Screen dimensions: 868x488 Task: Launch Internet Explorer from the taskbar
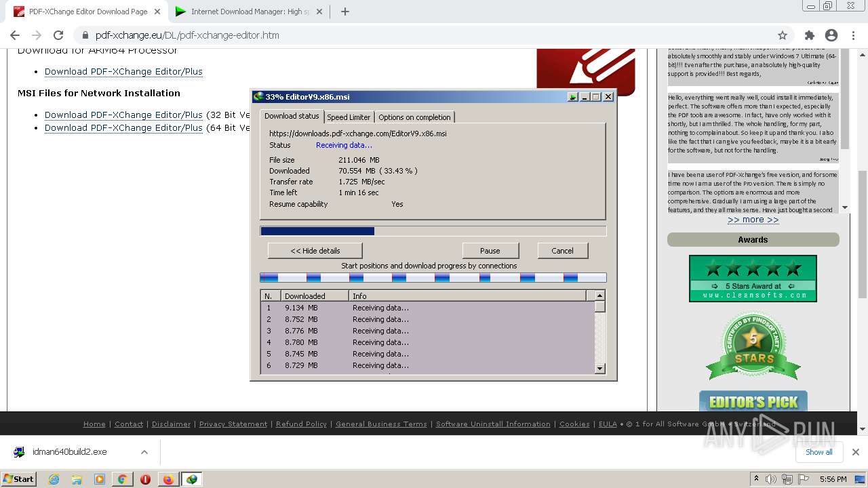[54, 479]
